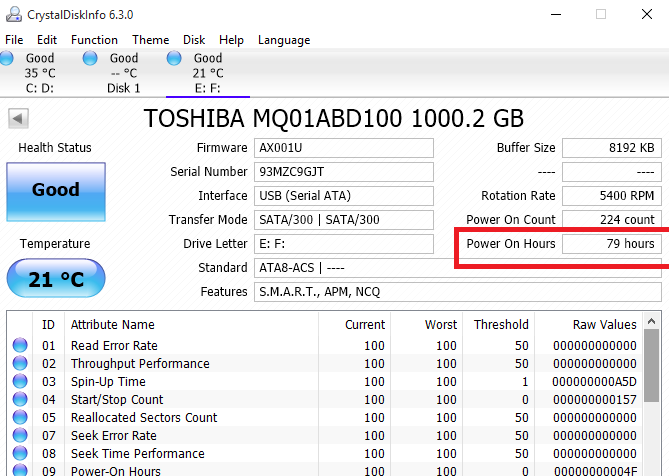
Task: Click the scroll up arrow of attribute list
Action: click(652, 321)
